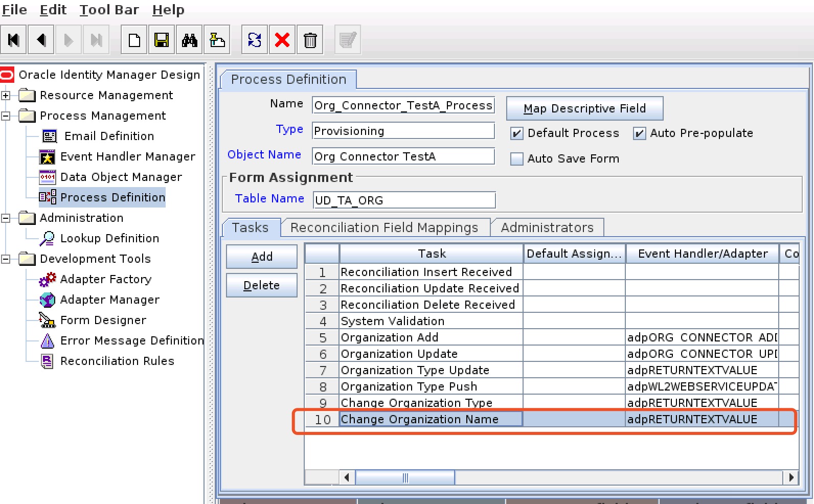Go to next record arrow icon
This screenshot has width=814, height=504.
coord(69,40)
